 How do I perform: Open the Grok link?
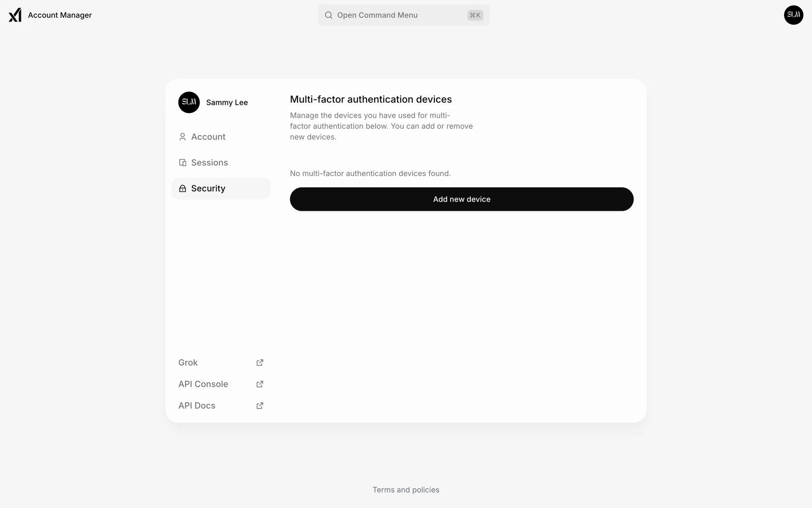point(188,363)
